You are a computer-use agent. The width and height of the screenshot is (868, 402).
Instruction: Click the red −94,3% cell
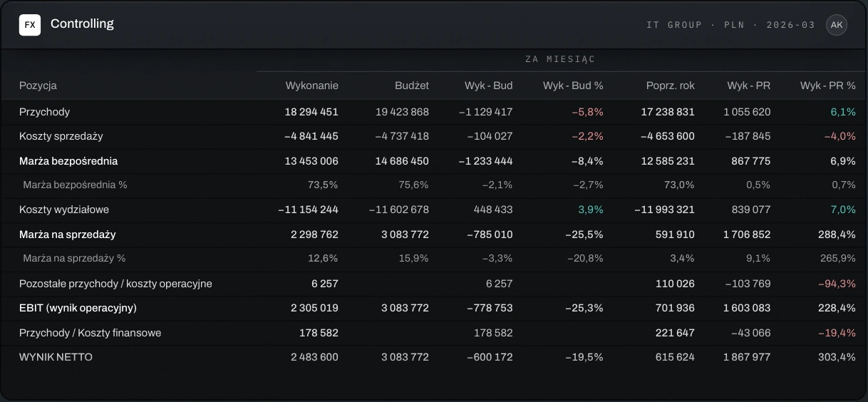click(x=837, y=284)
